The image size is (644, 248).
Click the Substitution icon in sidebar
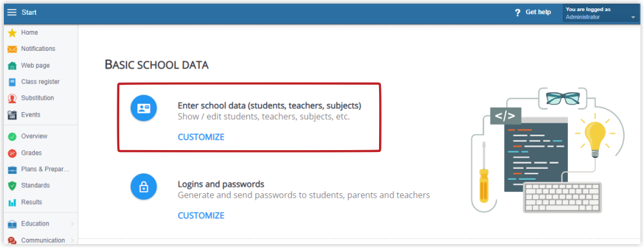click(12, 99)
